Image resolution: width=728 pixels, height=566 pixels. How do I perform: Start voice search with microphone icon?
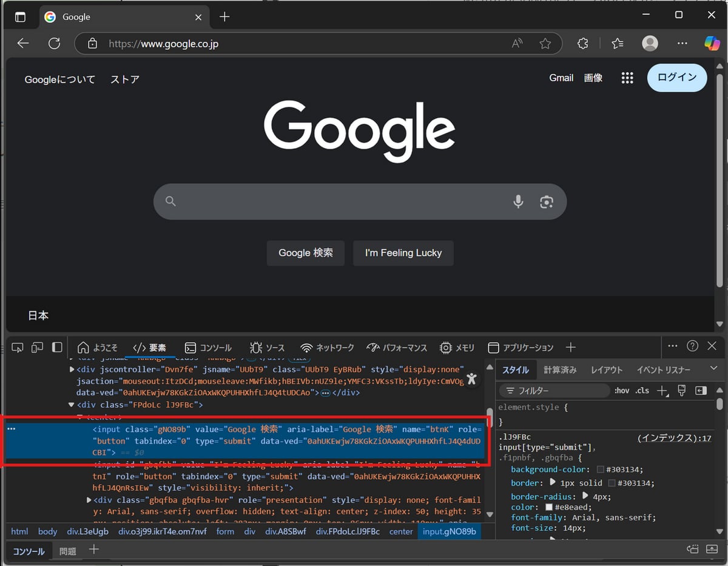tap(518, 201)
